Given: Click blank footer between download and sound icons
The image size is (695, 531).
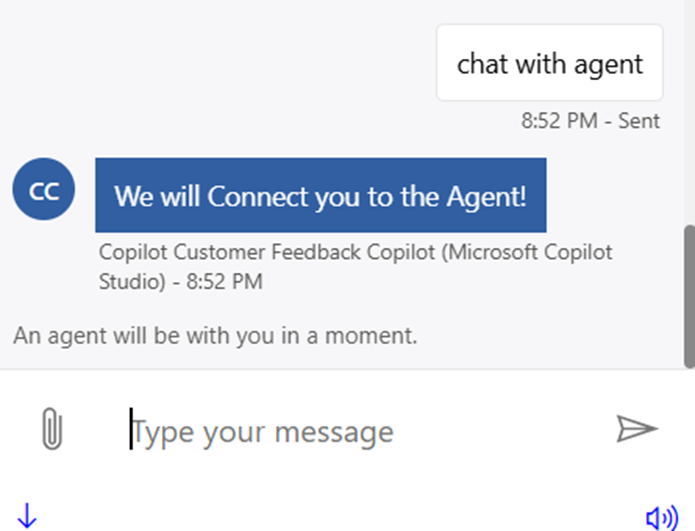Looking at the screenshot, I should click(x=340, y=516).
